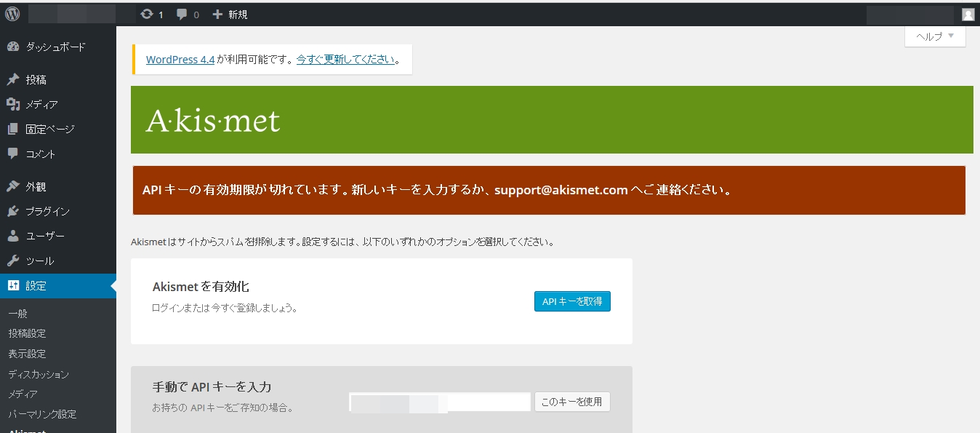The width and height of the screenshot is (980, 433).
Task: Open the ユーザー menu
Action: click(x=58, y=236)
